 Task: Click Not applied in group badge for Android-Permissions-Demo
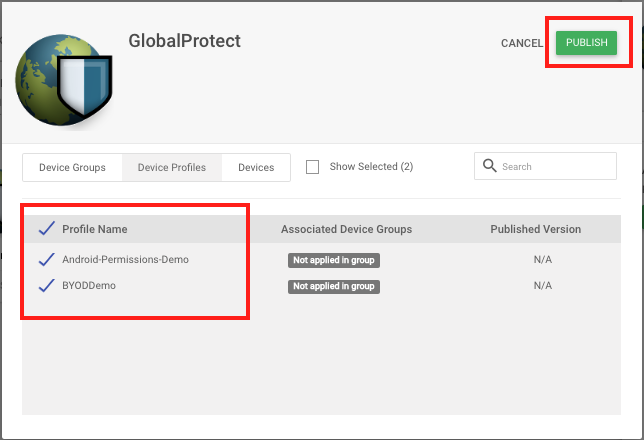[334, 260]
